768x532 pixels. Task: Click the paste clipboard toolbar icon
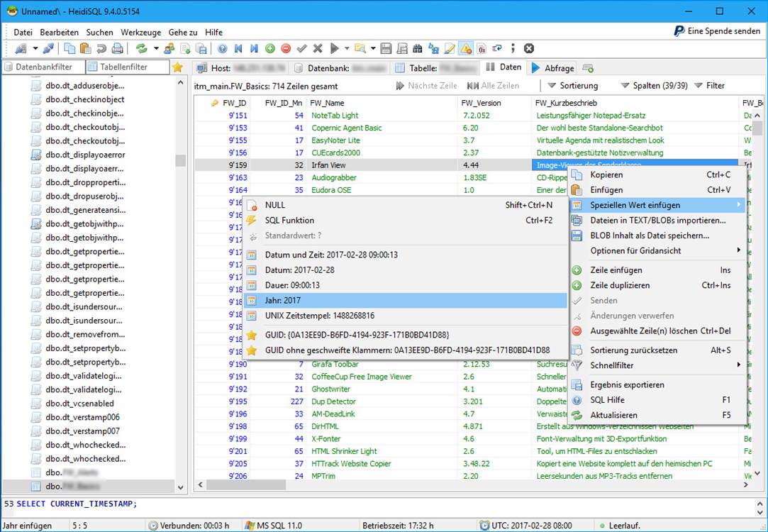coord(86,48)
